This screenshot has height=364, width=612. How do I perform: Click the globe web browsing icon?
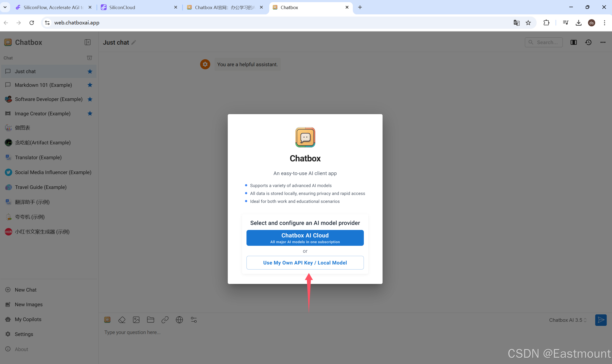click(x=180, y=320)
